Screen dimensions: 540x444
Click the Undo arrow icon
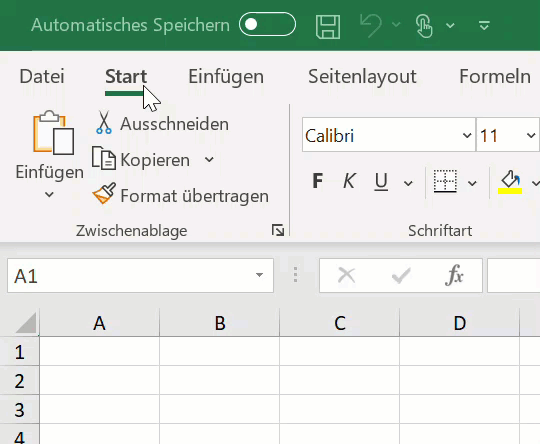point(371,25)
